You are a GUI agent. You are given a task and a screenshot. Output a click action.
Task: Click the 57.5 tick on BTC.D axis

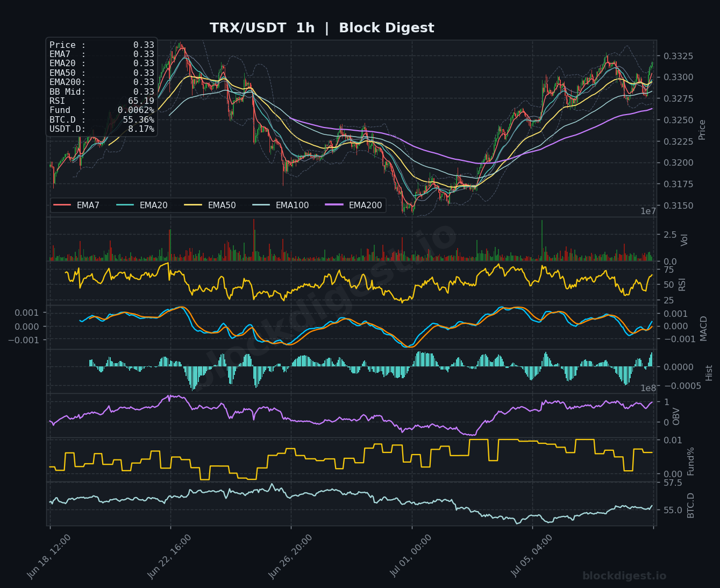pyautogui.click(x=673, y=483)
